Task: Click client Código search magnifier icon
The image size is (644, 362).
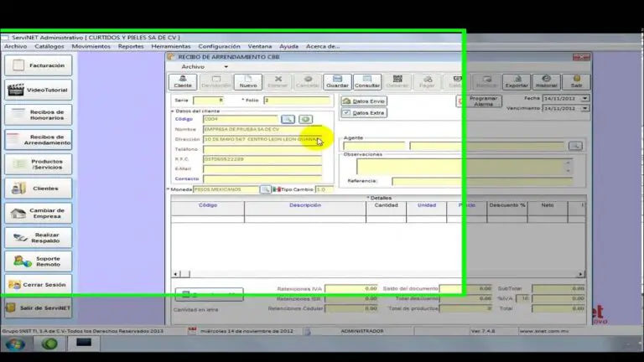Action: [288, 119]
